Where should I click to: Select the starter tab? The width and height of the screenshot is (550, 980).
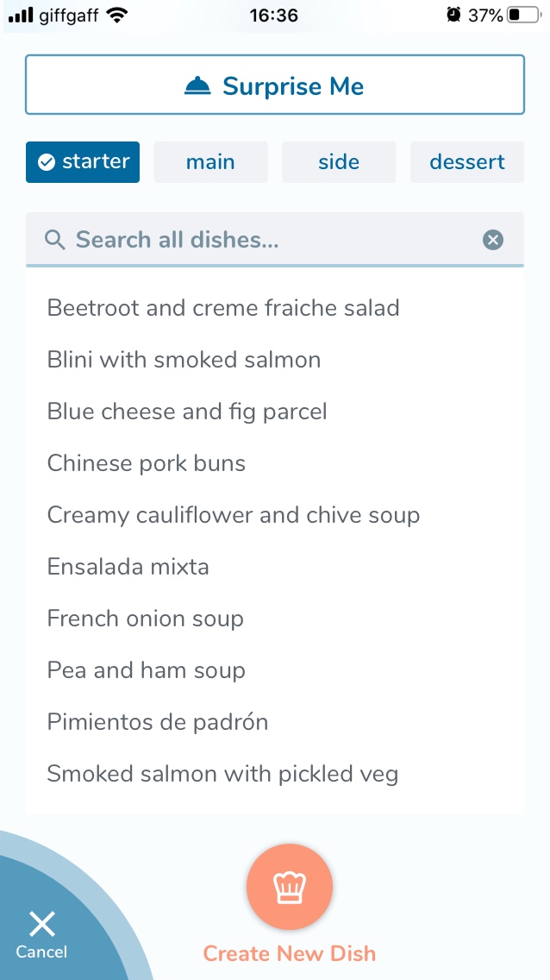tap(83, 161)
